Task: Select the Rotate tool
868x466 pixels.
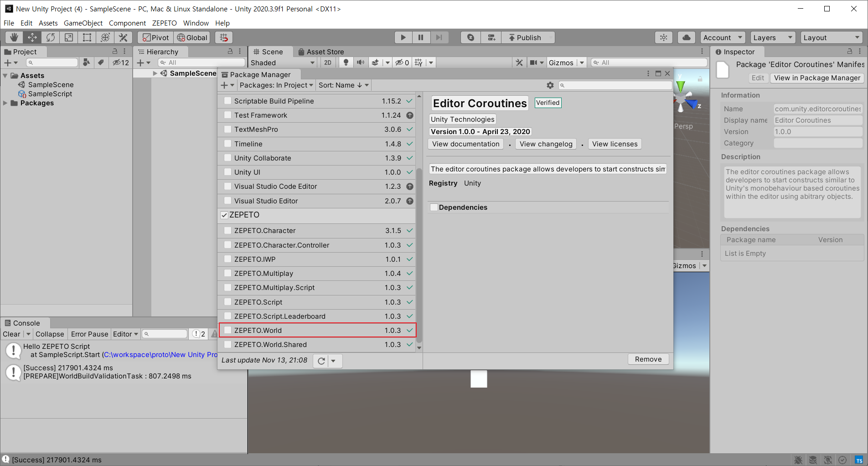Action: (51, 37)
